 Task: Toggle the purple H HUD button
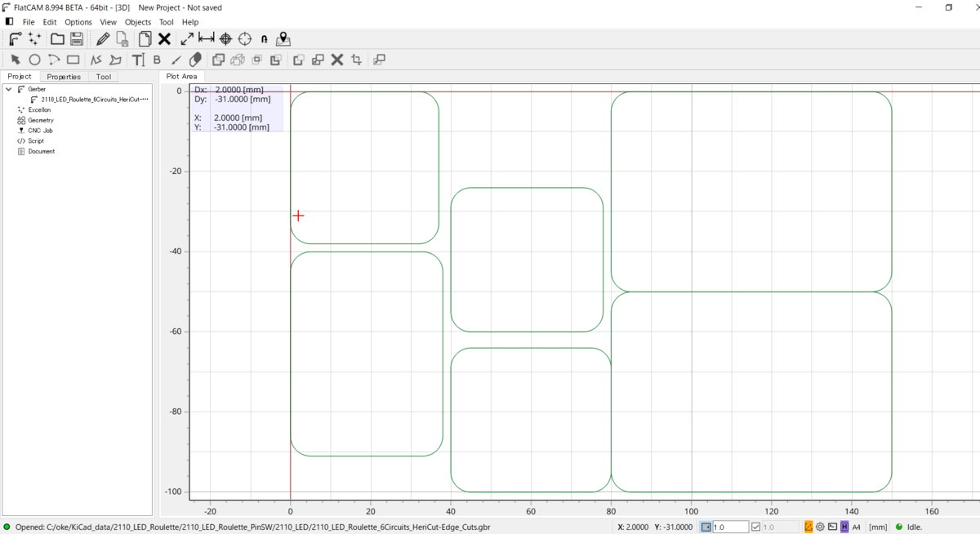(x=844, y=527)
